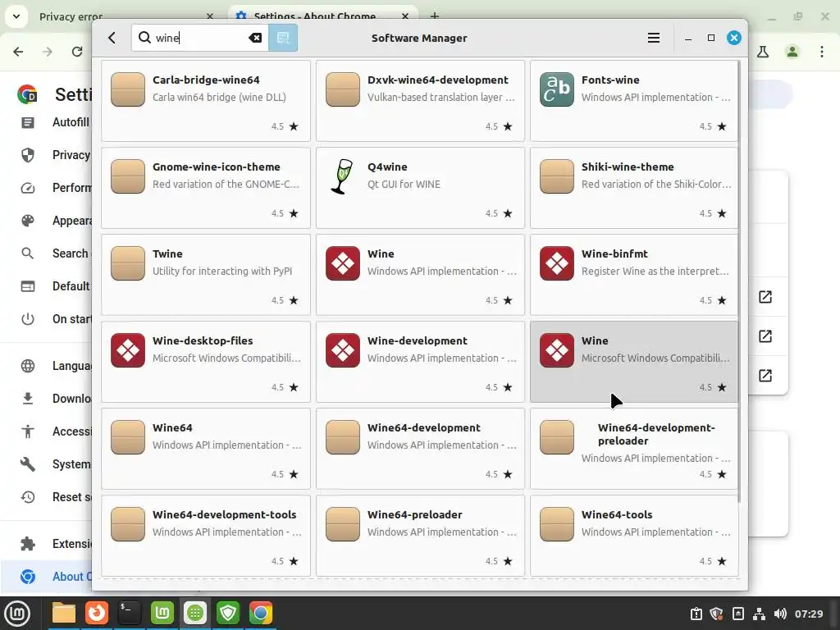Open the Software Manager hamburger menu
The height and width of the screenshot is (630, 840).
click(x=653, y=38)
